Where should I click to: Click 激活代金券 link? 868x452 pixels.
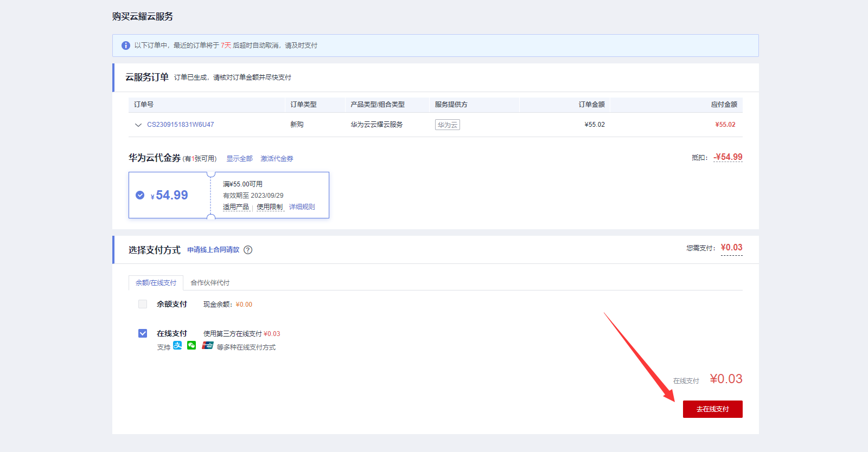pos(277,159)
